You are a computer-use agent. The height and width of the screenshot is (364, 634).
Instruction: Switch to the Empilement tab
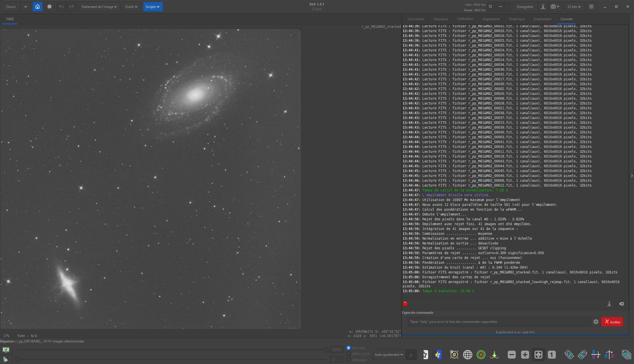pyautogui.click(x=542, y=19)
